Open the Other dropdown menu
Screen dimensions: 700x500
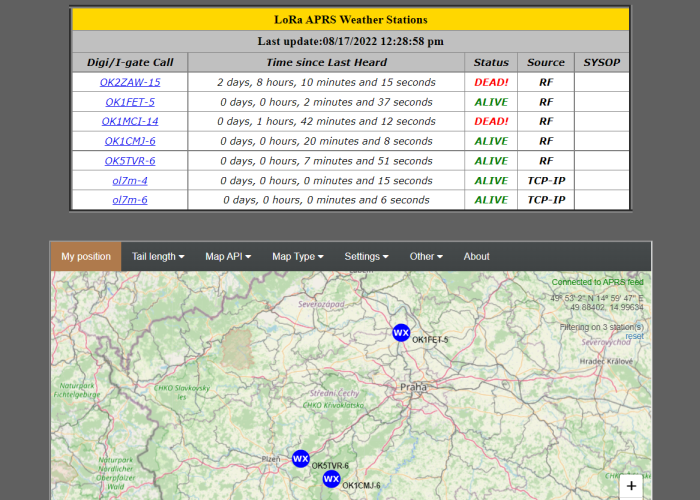coord(426,256)
